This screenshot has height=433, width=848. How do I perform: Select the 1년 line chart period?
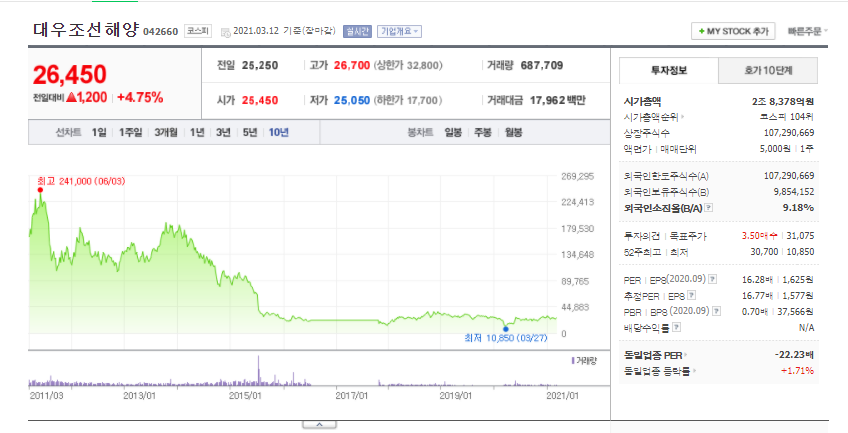click(197, 132)
